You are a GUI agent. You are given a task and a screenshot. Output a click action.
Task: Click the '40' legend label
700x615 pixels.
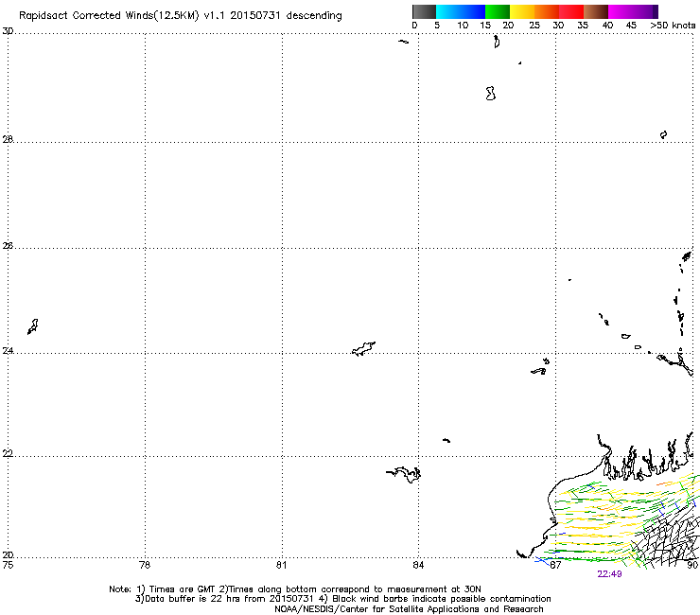coord(607,26)
